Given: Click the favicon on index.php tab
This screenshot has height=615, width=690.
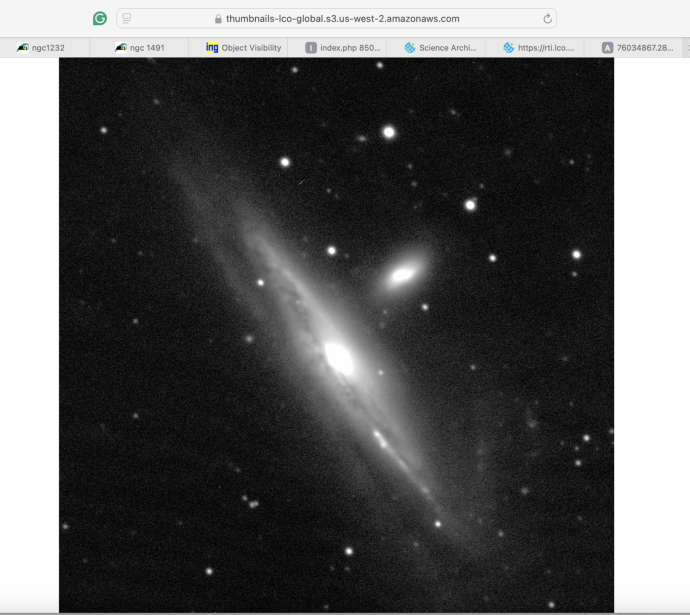Looking at the screenshot, I should [x=311, y=48].
